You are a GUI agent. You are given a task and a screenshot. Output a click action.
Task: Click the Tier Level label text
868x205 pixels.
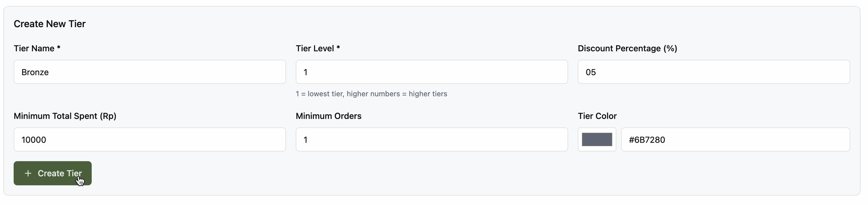tap(315, 48)
